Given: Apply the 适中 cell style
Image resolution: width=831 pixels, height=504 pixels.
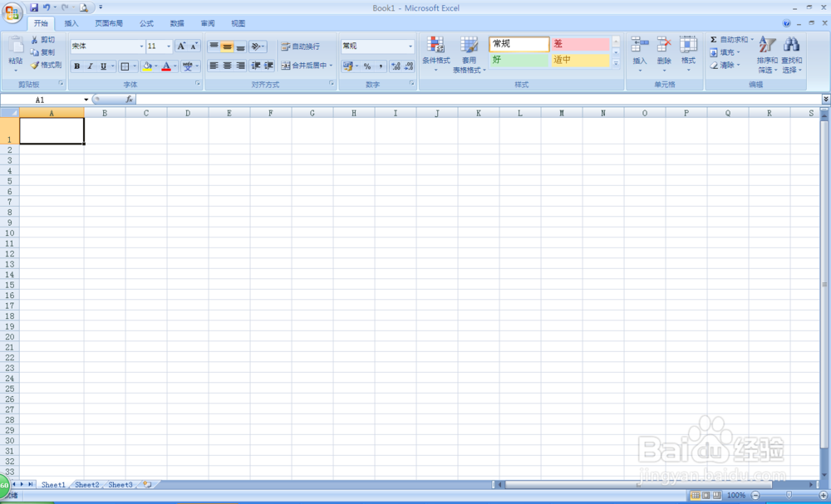Looking at the screenshot, I should [580, 60].
